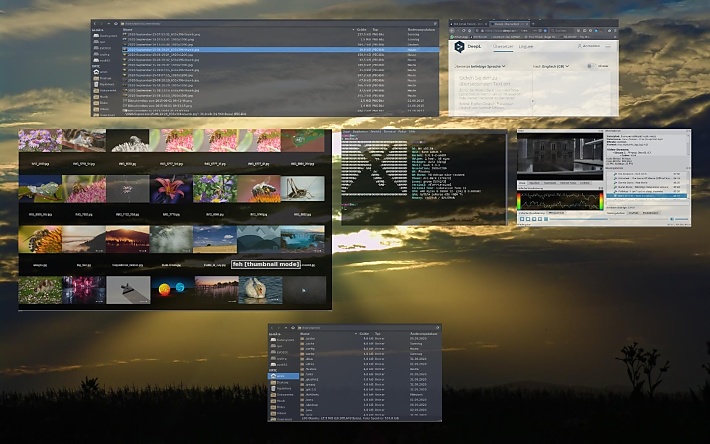Open the Englisch (GB) target language dropdown
This screenshot has width=710, height=444.
(553, 66)
